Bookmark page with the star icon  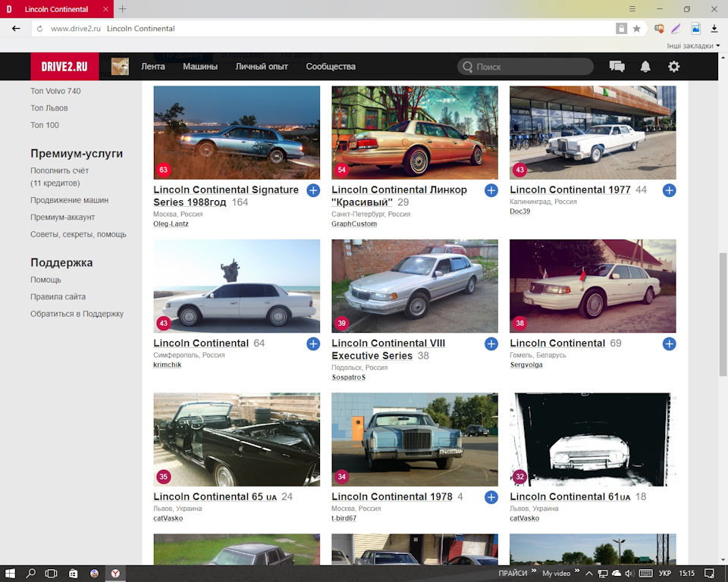(636, 29)
